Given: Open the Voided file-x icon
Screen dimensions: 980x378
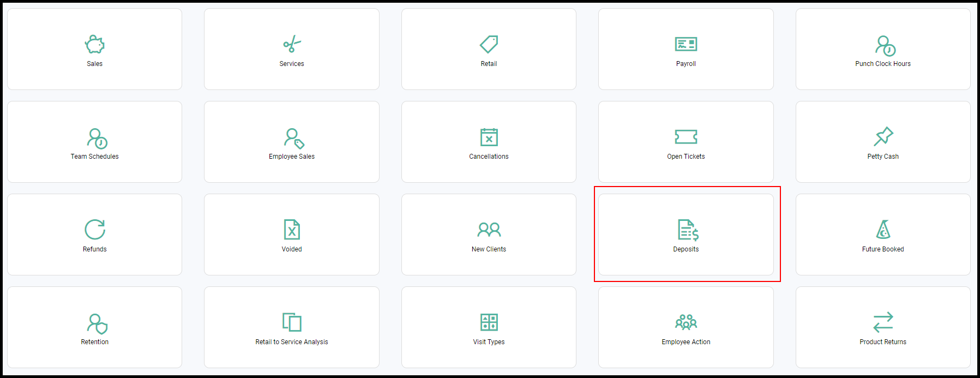Looking at the screenshot, I should (292, 230).
